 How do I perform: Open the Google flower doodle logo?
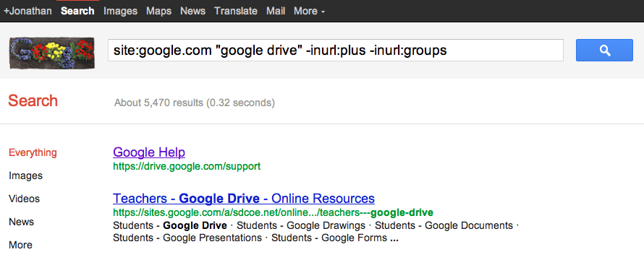tap(52, 53)
